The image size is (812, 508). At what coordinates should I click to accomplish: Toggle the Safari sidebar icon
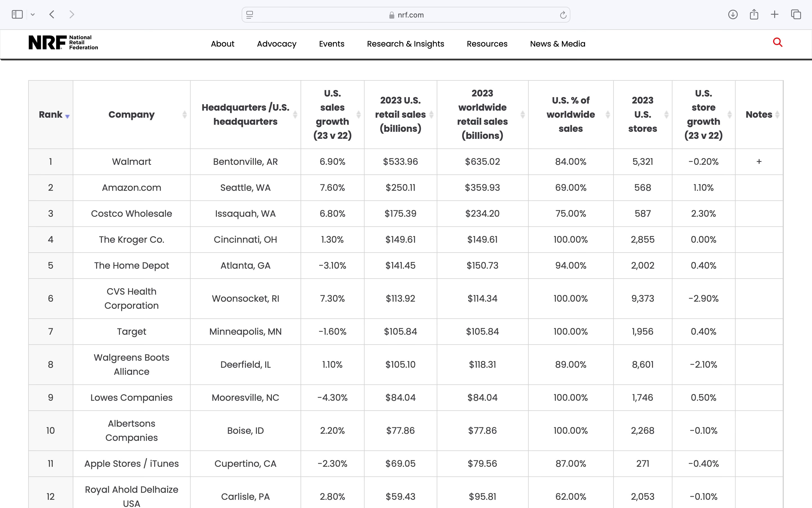click(17, 14)
